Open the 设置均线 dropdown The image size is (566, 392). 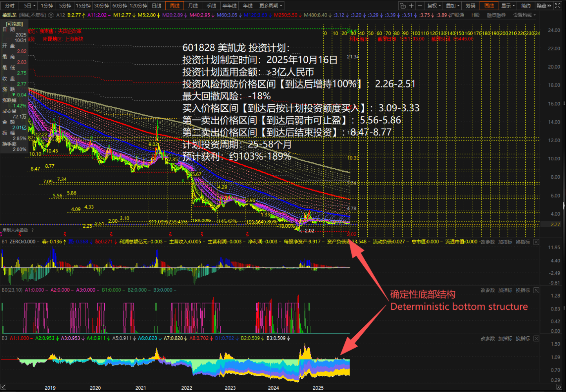tap(524, 15)
